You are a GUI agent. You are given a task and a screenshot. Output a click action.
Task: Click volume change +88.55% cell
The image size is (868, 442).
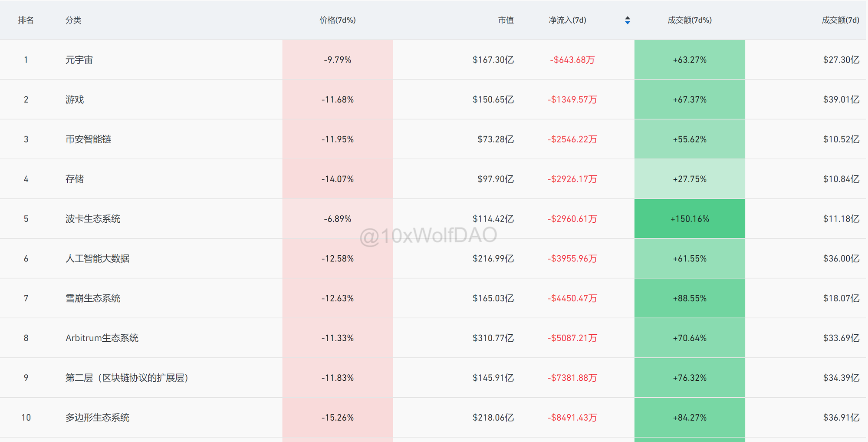tap(690, 298)
